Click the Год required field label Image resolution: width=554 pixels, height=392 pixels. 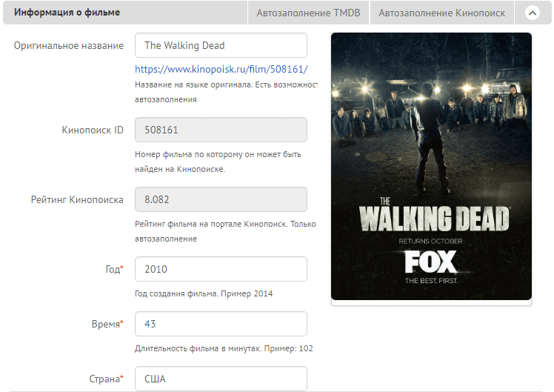click(115, 269)
